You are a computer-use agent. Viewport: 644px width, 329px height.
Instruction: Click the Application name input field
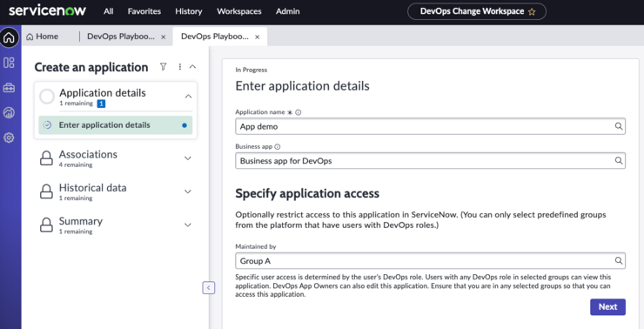click(431, 126)
